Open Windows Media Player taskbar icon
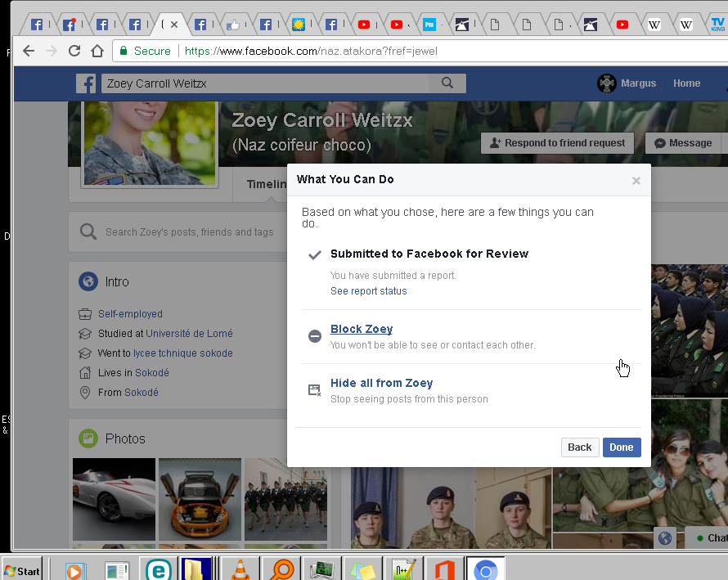 (x=75, y=571)
